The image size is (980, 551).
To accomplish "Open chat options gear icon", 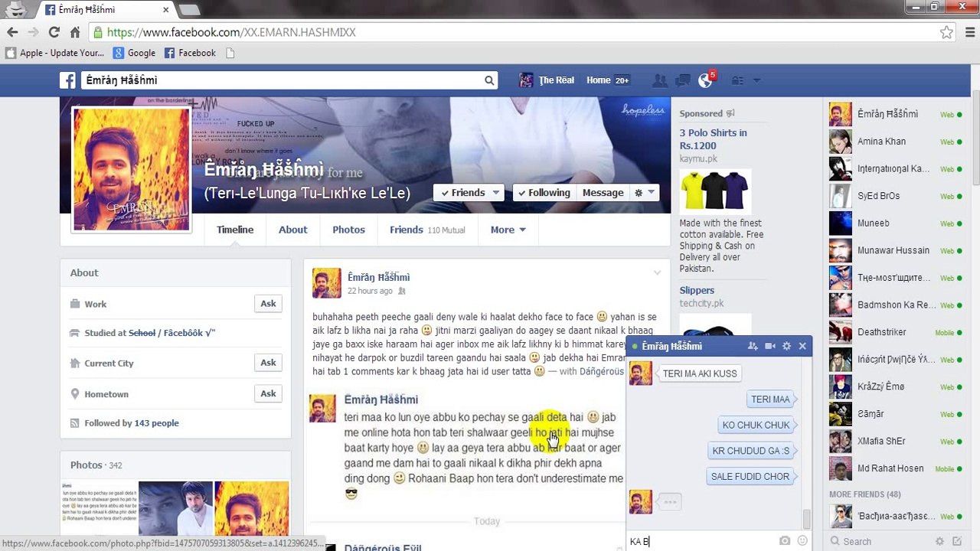I will click(x=786, y=347).
